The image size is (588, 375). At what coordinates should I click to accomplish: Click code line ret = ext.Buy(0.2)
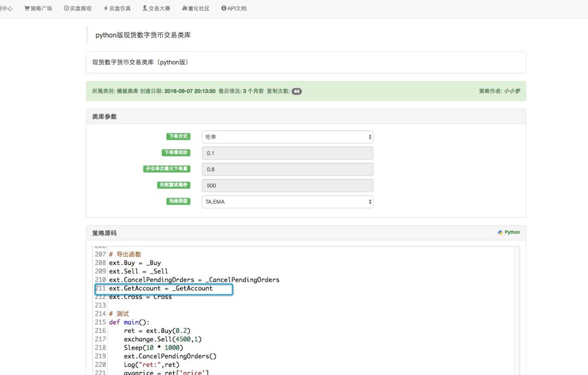(x=157, y=331)
